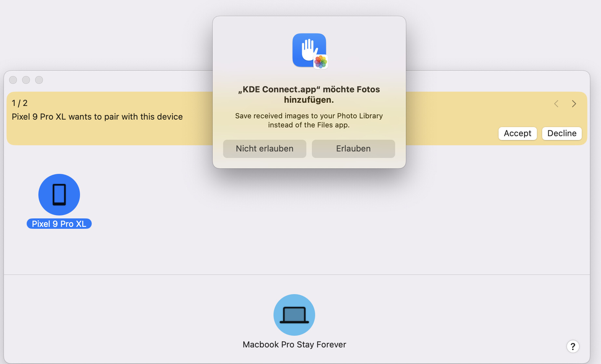Select the highlighted Pixel 9 Pro XL label
Screen dimensions: 601x364
pos(59,224)
